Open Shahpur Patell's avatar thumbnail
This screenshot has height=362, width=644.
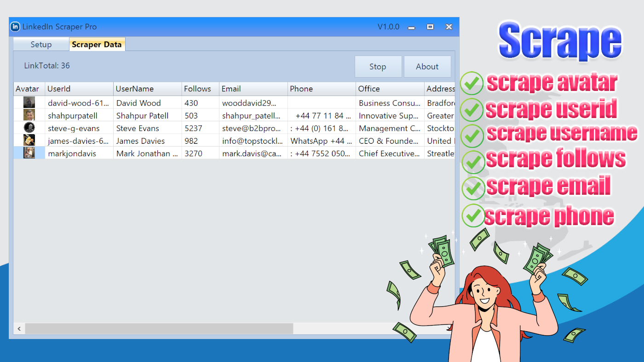[29, 115]
